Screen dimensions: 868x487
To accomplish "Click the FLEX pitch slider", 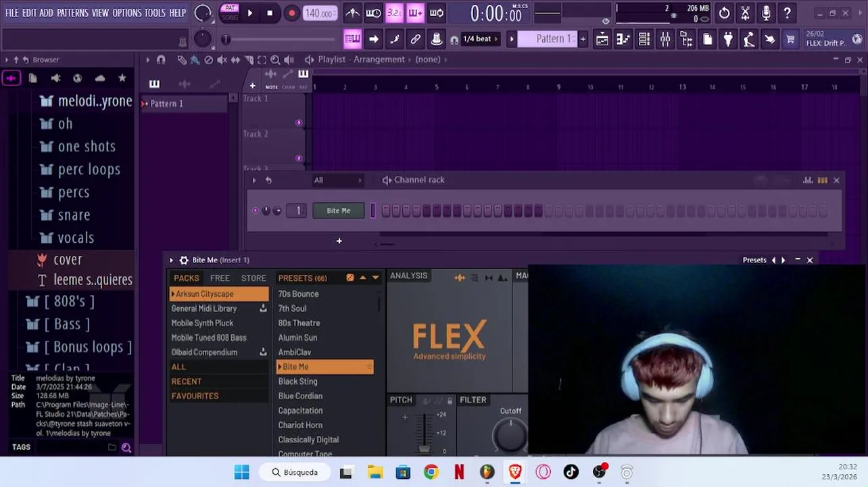I will (x=424, y=432).
